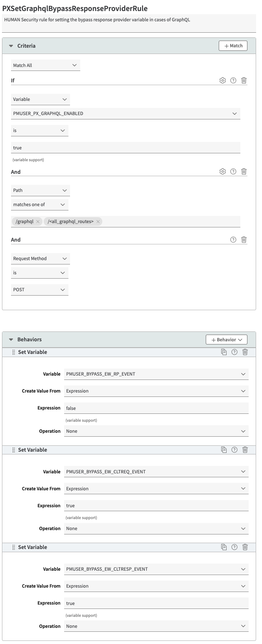The width and height of the screenshot is (262, 644).
Task: Remove the /graphql path chip
Action: point(38,221)
